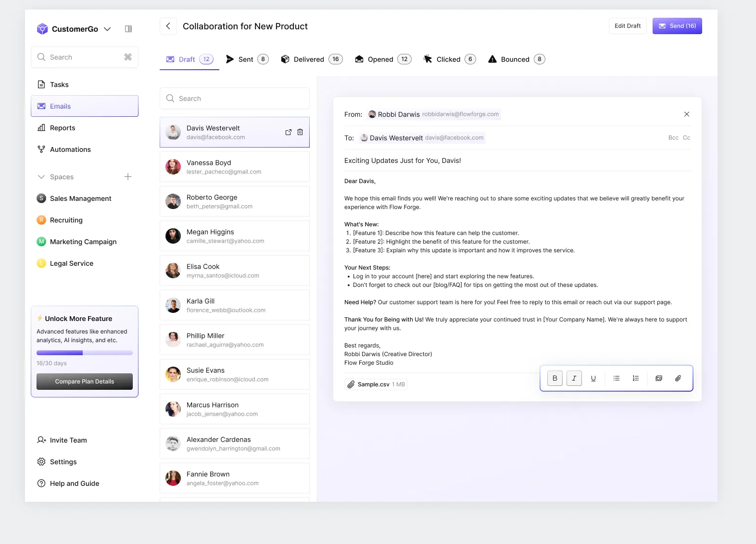Select the Alexander Cardenas recipient
Screen dimensions: 756x544
pos(235,444)
